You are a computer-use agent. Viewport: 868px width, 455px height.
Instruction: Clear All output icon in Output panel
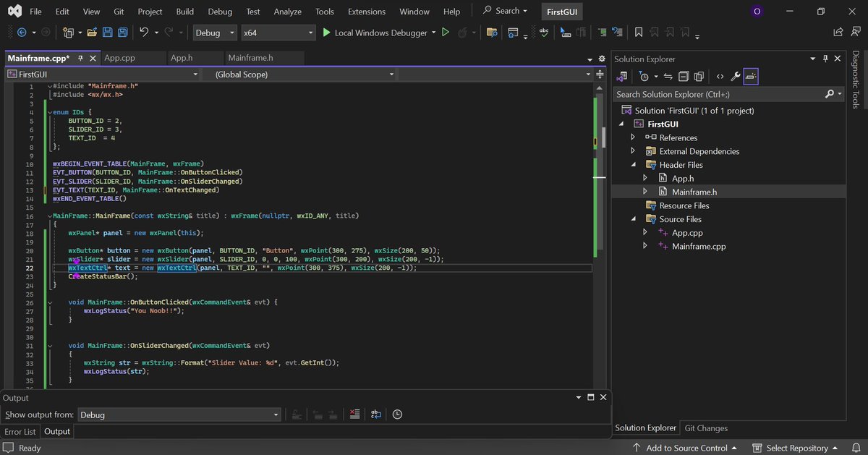(354, 414)
